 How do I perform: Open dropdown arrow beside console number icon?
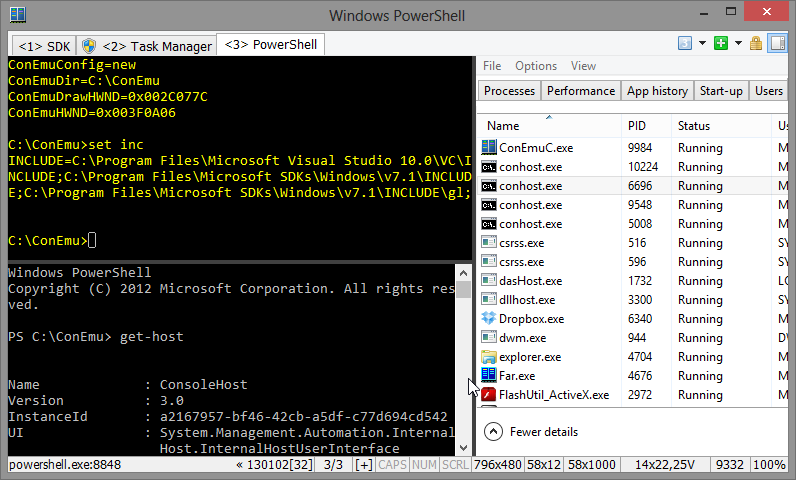tap(701, 43)
